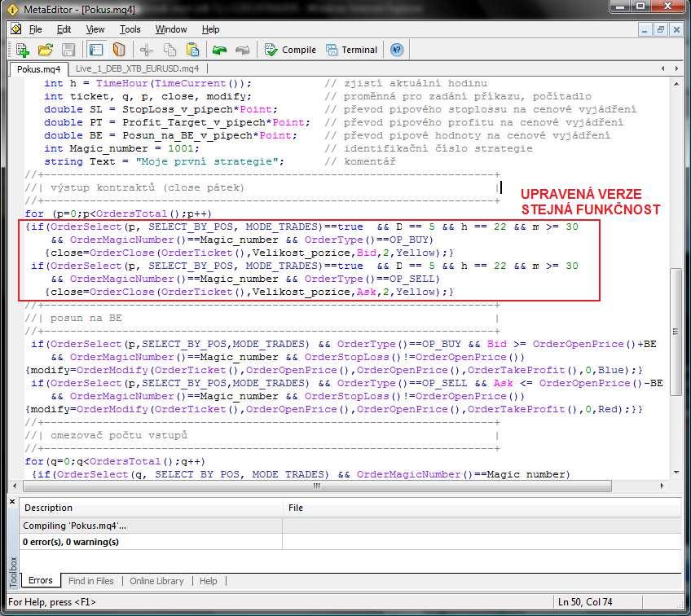
Task: Click "Ln 50, Col 74" in status bar
Action: point(585,602)
